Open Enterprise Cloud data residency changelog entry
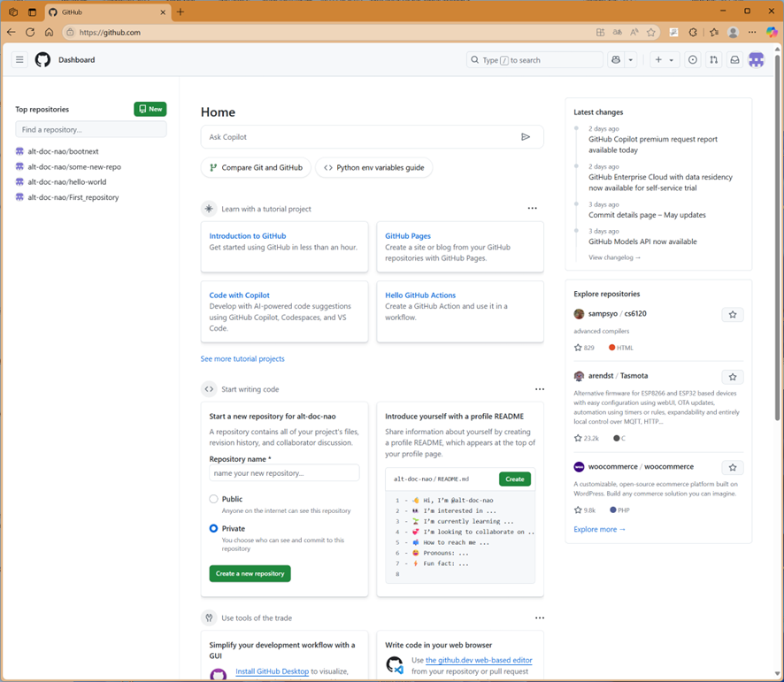This screenshot has height=682, width=784. click(660, 182)
